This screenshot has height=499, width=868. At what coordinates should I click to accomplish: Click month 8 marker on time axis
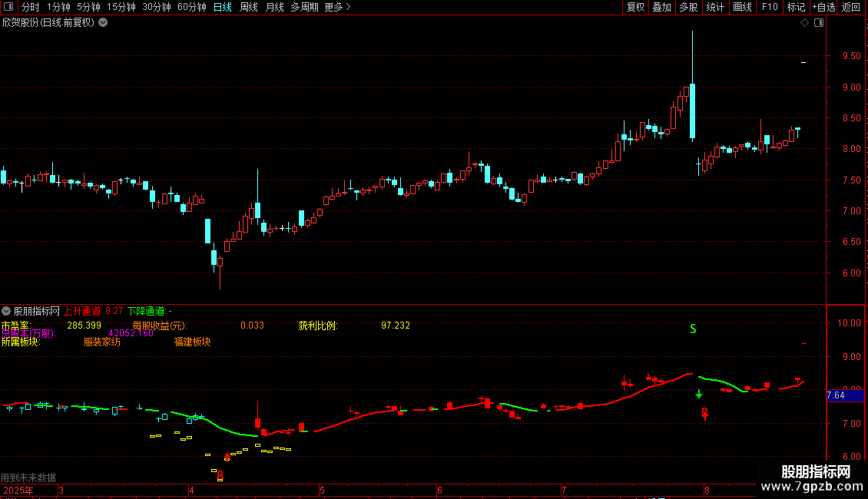click(707, 490)
